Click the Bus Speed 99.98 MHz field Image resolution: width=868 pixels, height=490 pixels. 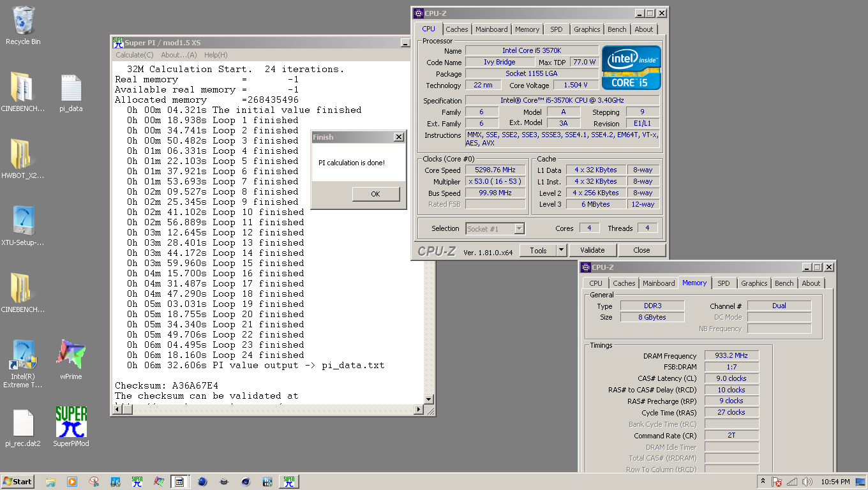coord(495,193)
